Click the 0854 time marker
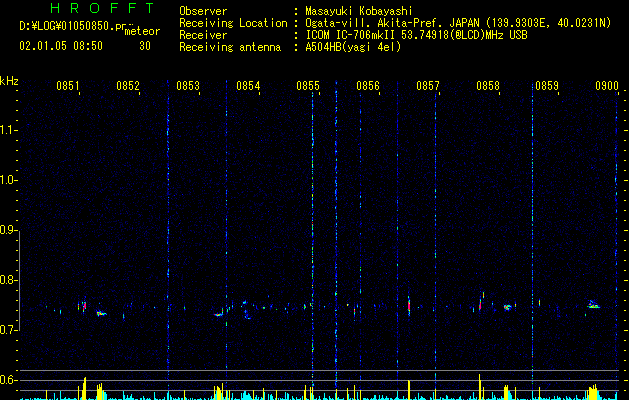 click(248, 86)
